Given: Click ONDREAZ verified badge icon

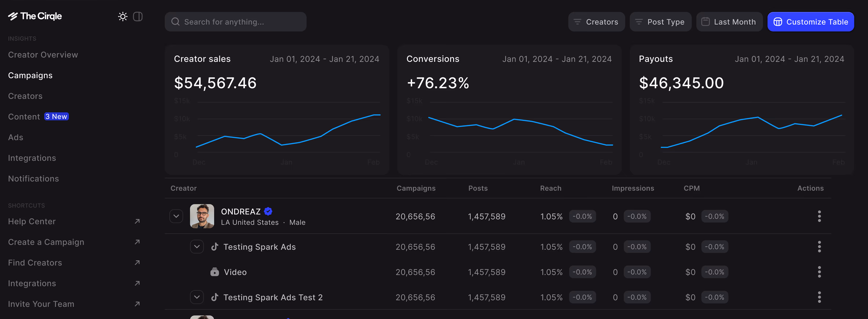Looking at the screenshot, I should 268,211.
